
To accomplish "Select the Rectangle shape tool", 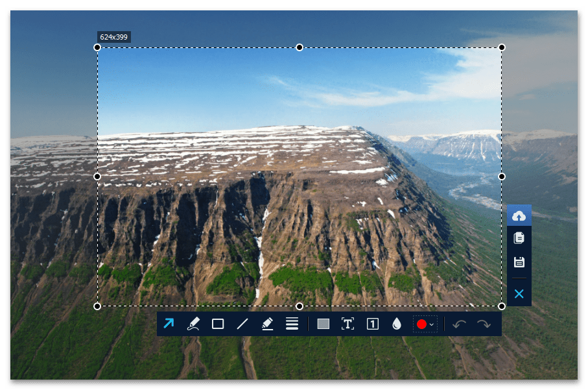I will tap(218, 324).
